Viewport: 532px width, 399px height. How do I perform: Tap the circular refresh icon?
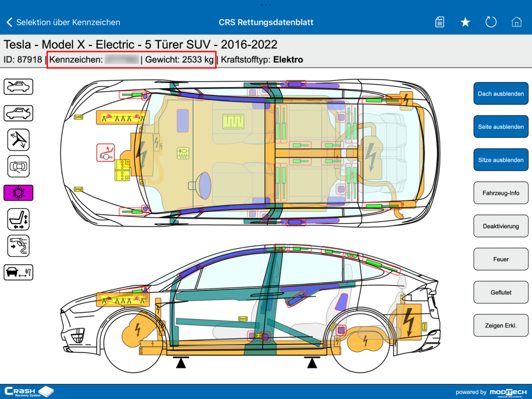[491, 22]
